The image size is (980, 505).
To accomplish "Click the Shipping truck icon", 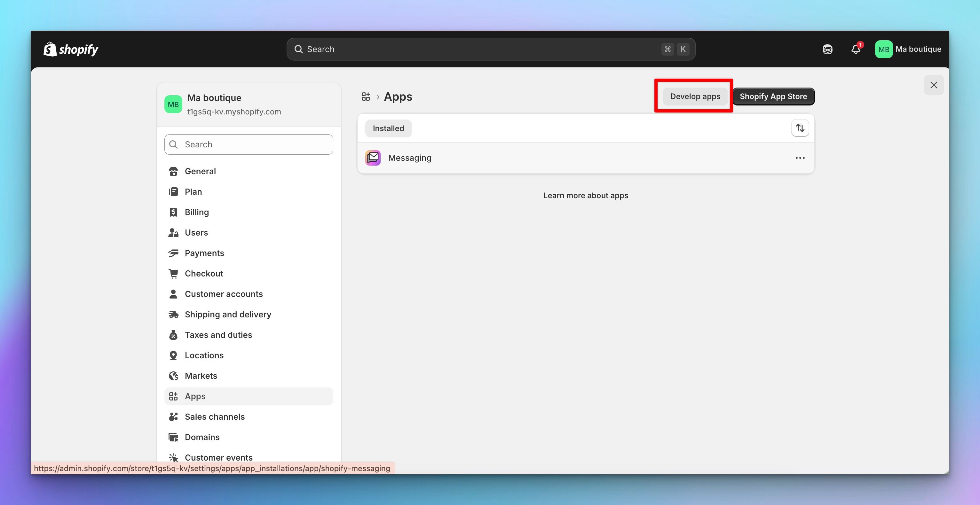I will click(173, 315).
